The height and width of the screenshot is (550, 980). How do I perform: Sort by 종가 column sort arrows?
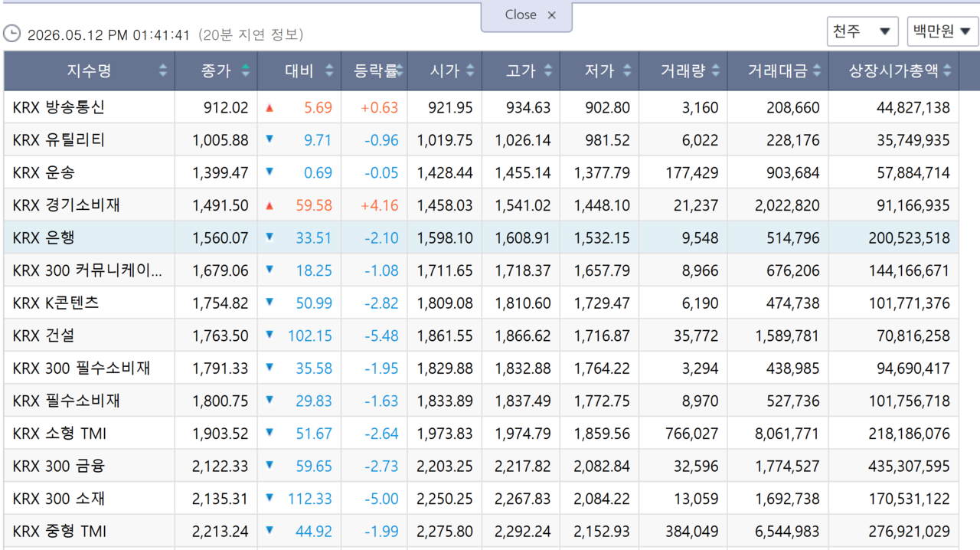[245, 70]
